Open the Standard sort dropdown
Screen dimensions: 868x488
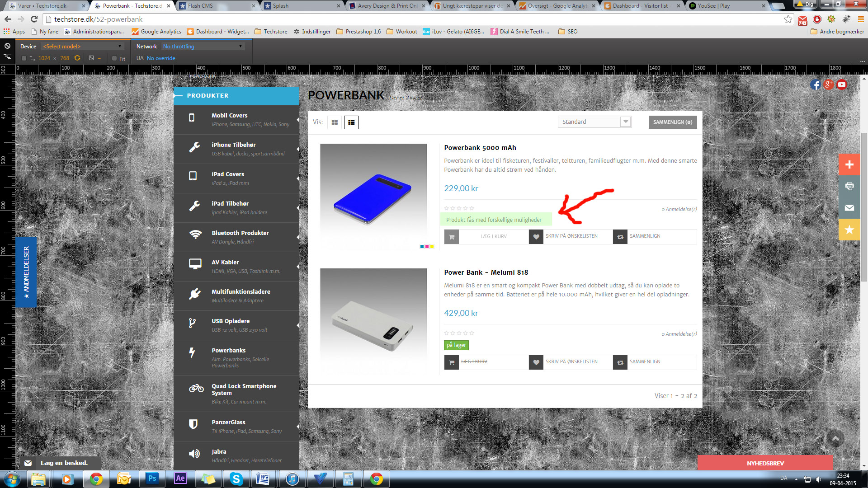[x=594, y=122]
